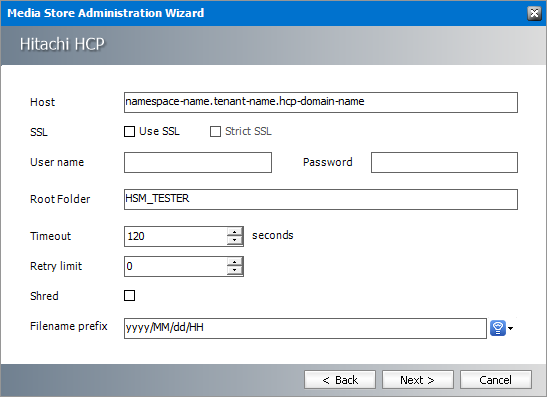
Task: Click the Retry limit value field
Action: pos(175,266)
